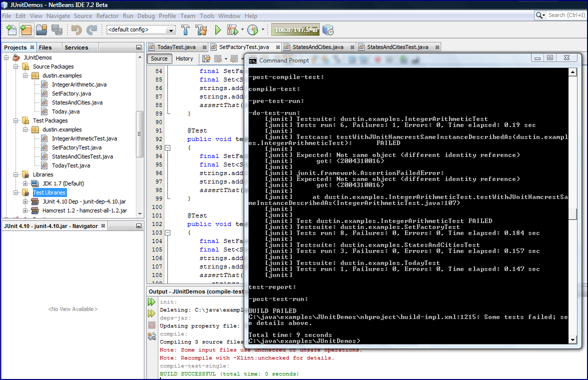Click the Open Project toolbar icon
This screenshot has height=380, width=588.
point(41,29)
